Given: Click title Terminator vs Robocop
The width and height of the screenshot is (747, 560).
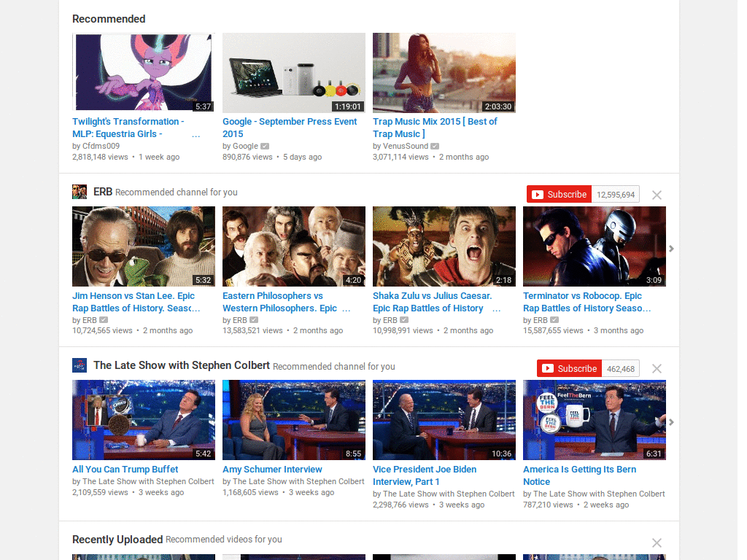Looking at the screenshot, I should [x=587, y=302].
